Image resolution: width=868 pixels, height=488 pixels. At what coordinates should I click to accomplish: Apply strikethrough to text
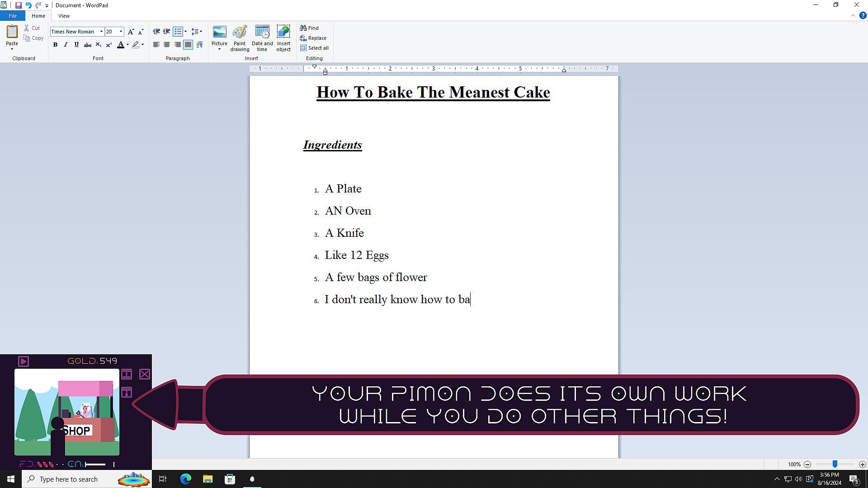click(x=88, y=45)
